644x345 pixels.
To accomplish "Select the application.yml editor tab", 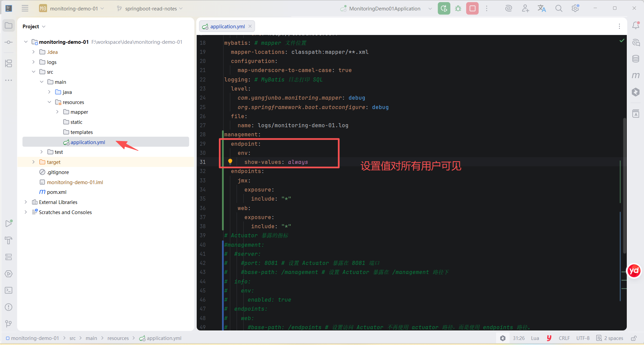I will click(228, 27).
